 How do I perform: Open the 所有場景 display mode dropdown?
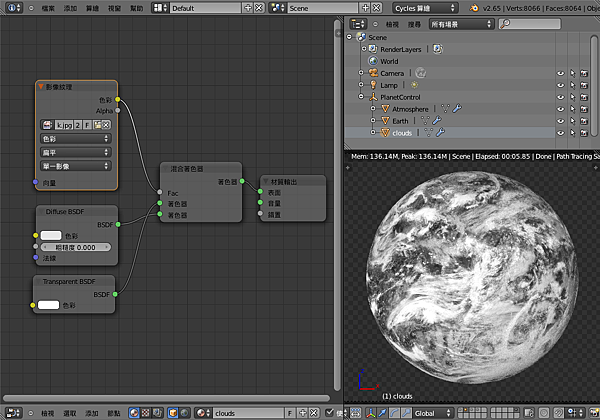point(461,24)
